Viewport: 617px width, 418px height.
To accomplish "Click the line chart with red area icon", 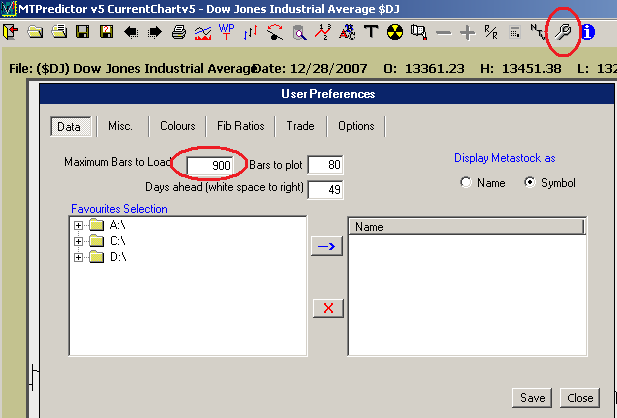I will (203, 33).
